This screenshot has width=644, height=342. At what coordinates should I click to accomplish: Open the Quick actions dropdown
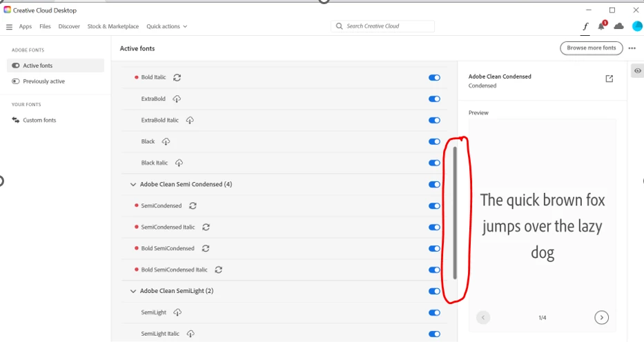tap(167, 26)
